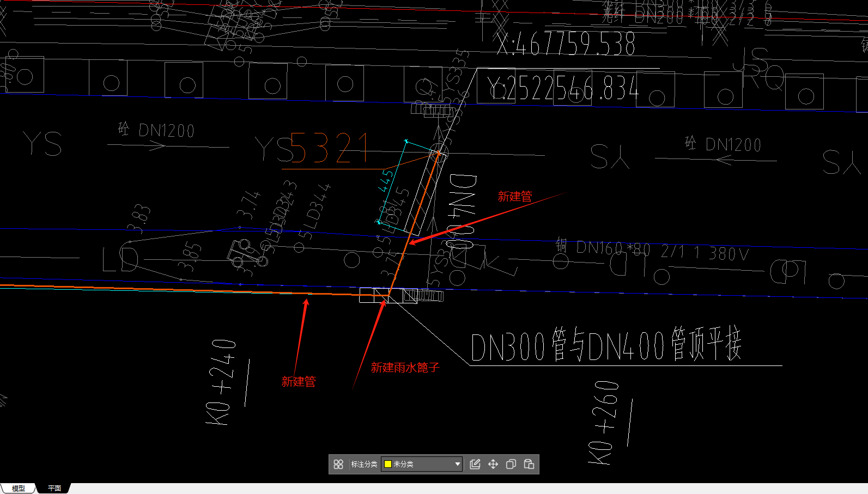
Task: Open the annotation category grid icon
Action: [x=338, y=464]
